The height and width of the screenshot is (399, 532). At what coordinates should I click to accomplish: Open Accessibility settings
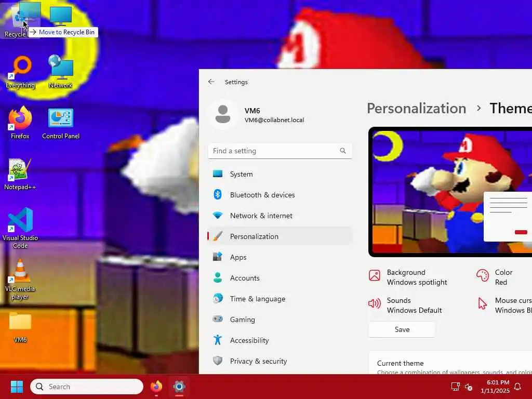tap(280, 340)
